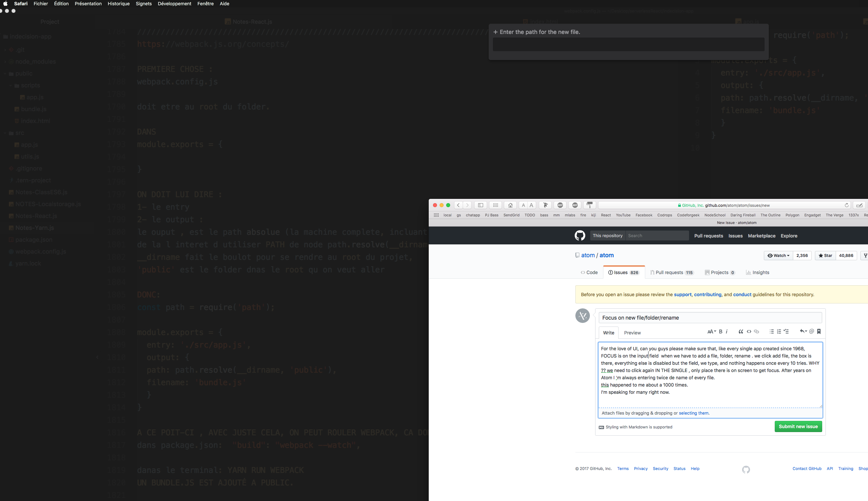Open the Fichier menu in menu bar
The height and width of the screenshot is (501, 868).
(x=41, y=3)
